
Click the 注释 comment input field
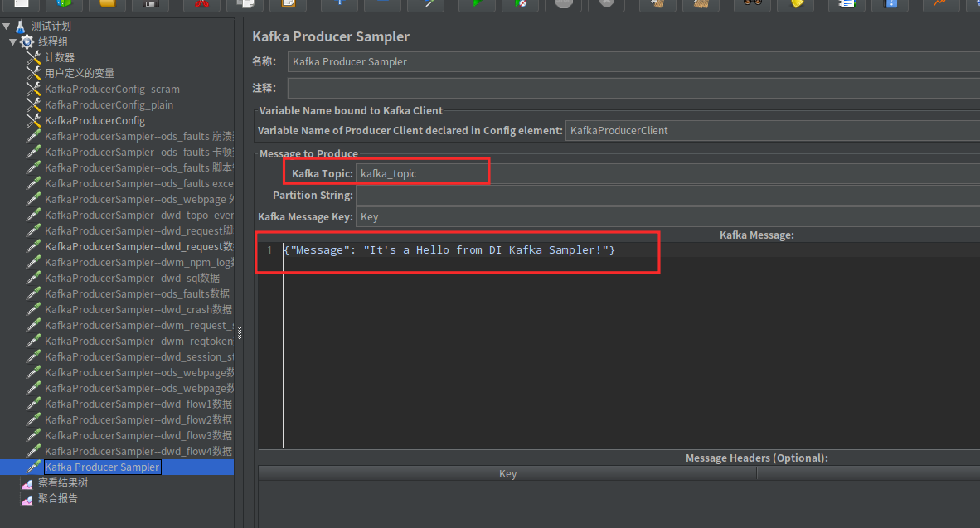point(633,88)
